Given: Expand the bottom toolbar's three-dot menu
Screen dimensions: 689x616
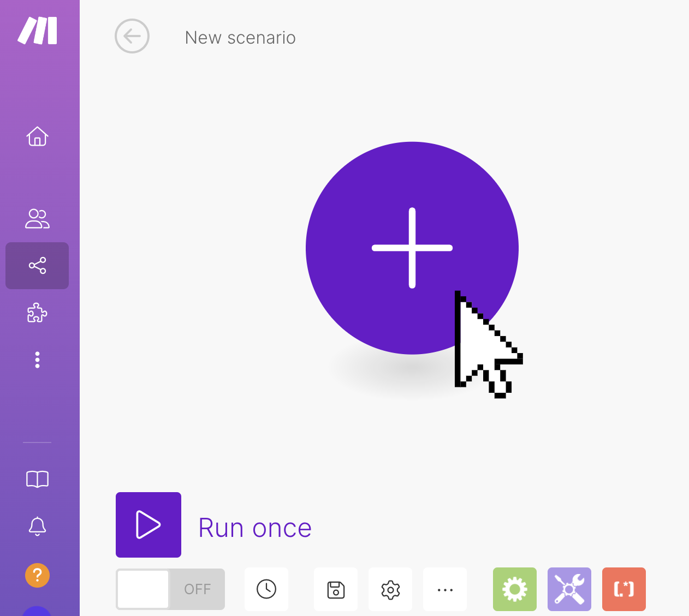Looking at the screenshot, I should coord(445,590).
